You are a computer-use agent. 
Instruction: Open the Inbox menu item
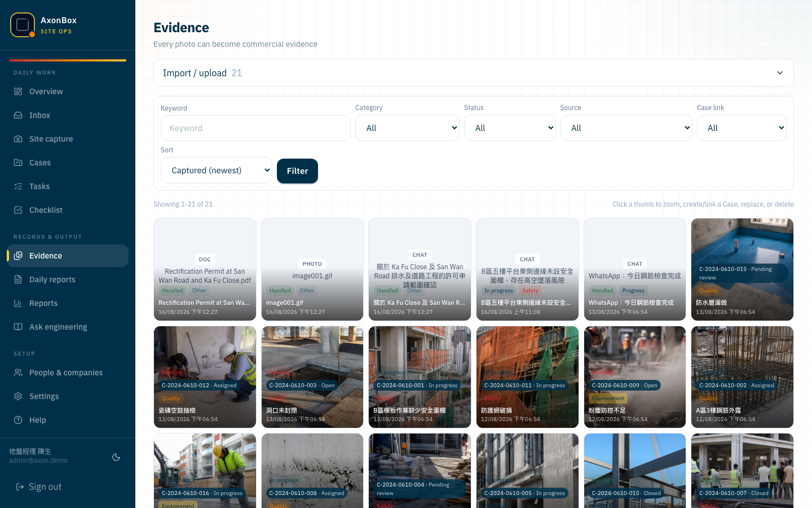coord(68,115)
